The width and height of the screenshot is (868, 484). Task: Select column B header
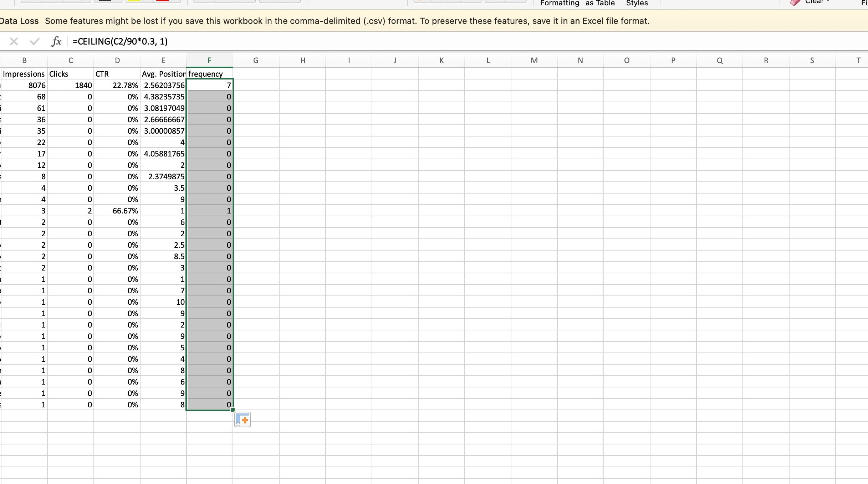click(x=24, y=61)
